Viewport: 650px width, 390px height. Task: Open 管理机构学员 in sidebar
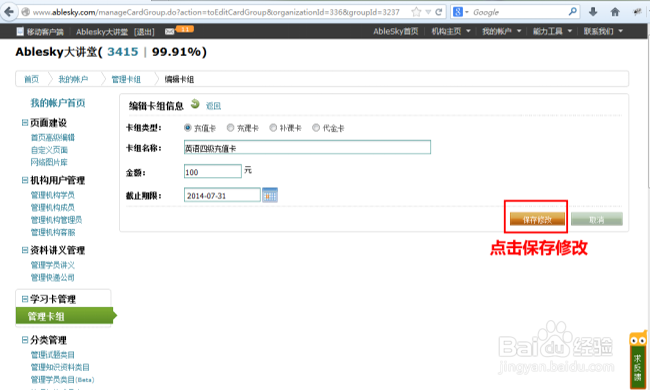[53, 195]
